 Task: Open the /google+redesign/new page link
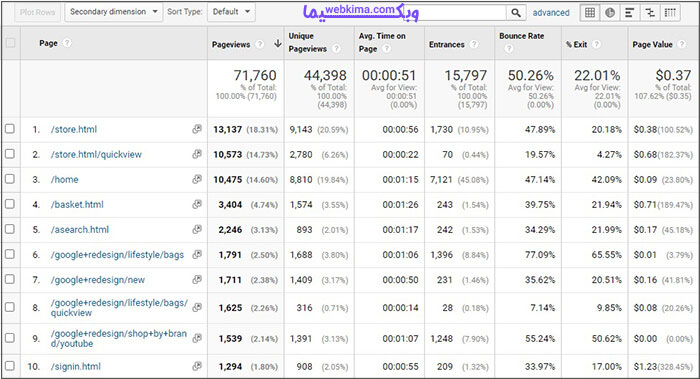pos(98,280)
